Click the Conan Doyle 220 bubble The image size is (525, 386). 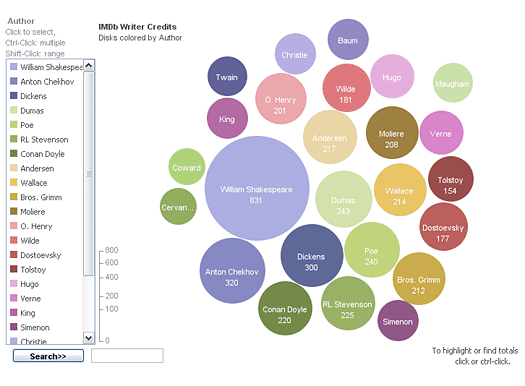point(285,308)
